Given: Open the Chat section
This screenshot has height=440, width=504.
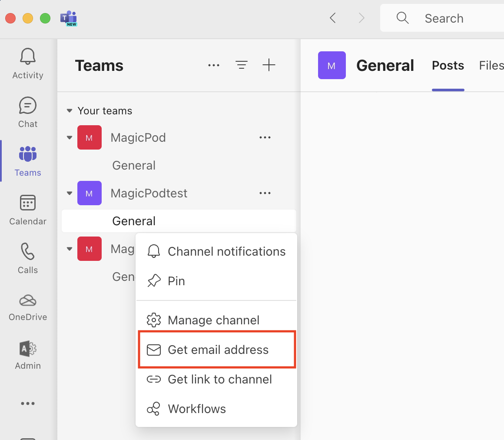Looking at the screenshot, I should click(x=28, y=113).
